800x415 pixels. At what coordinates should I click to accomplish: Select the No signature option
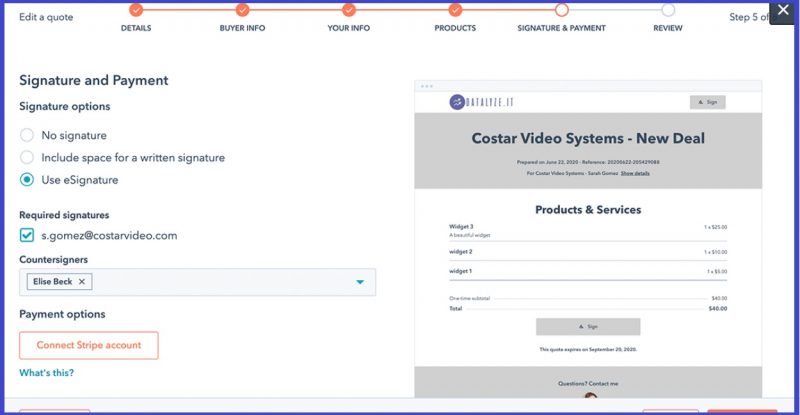[27, 135]
